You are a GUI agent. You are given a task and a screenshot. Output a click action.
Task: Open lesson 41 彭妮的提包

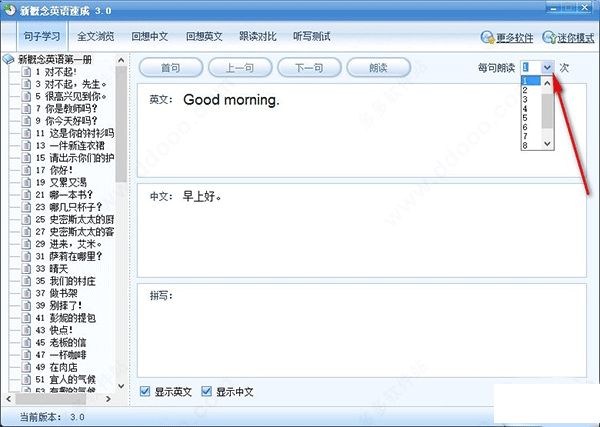tap(65, 318)
